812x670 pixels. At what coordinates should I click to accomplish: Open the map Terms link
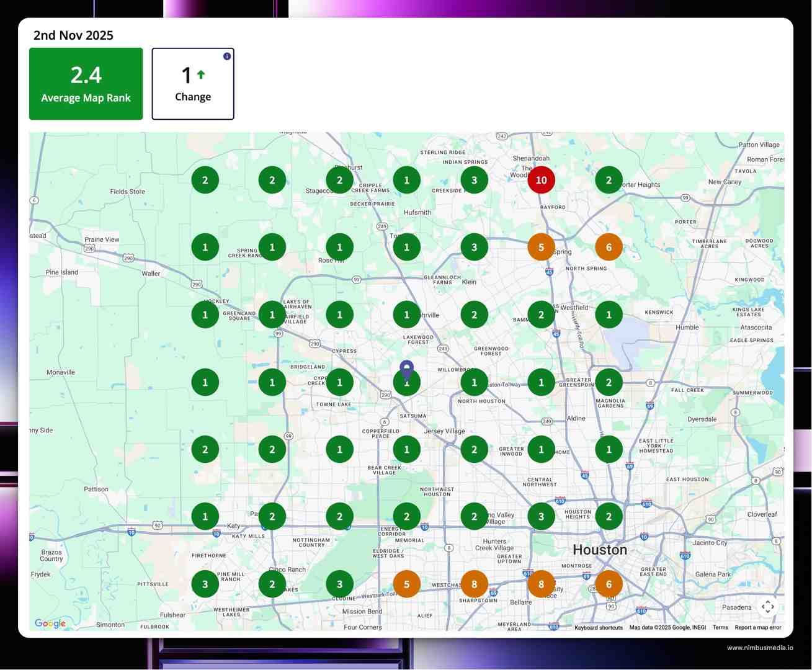(720, 628)
